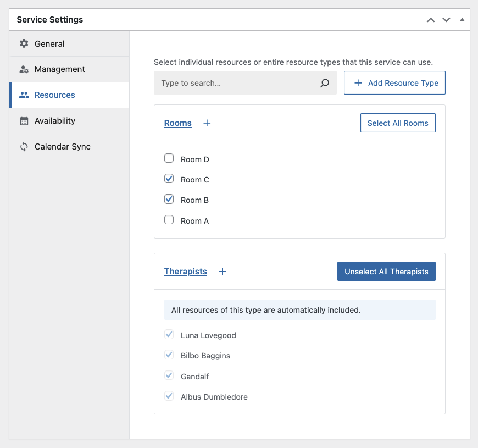Click Unselect All Therapists button
Viewport: 478px width, 448px height.
tap(386, 272)
